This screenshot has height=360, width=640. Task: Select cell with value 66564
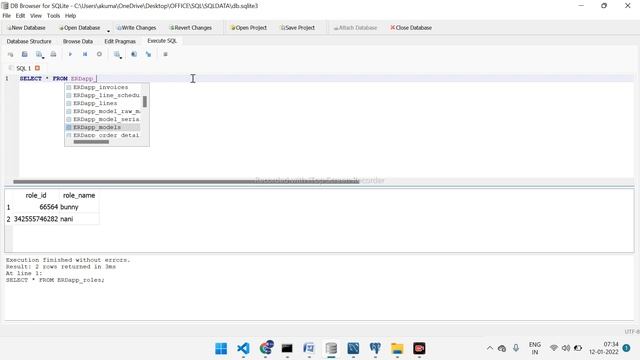click(36, 207)
